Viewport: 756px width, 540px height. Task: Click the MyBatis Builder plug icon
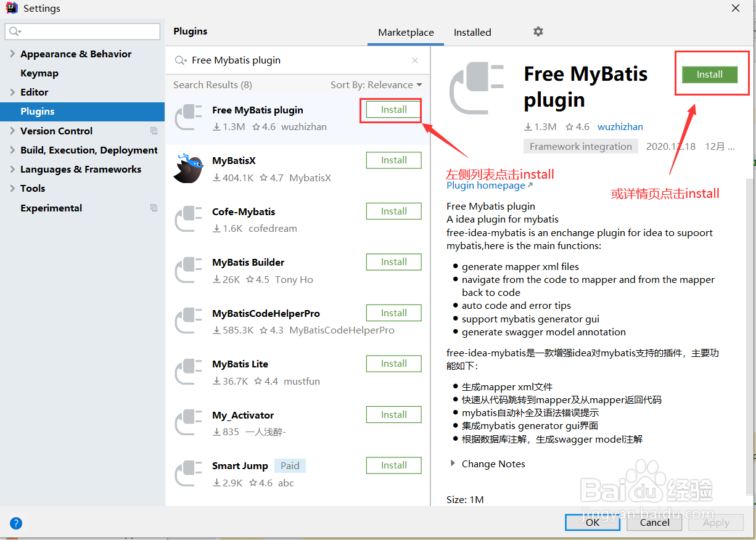click(x=188, y=271)
